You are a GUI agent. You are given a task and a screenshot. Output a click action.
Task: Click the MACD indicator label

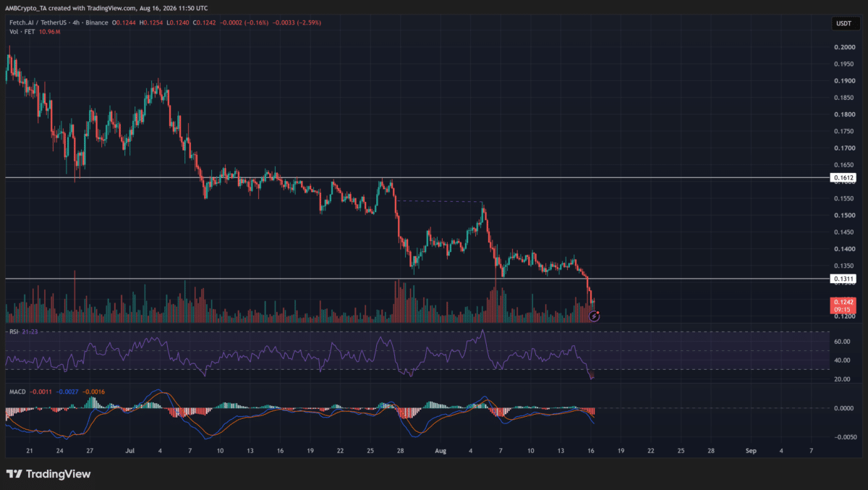[x=17, y=392]
